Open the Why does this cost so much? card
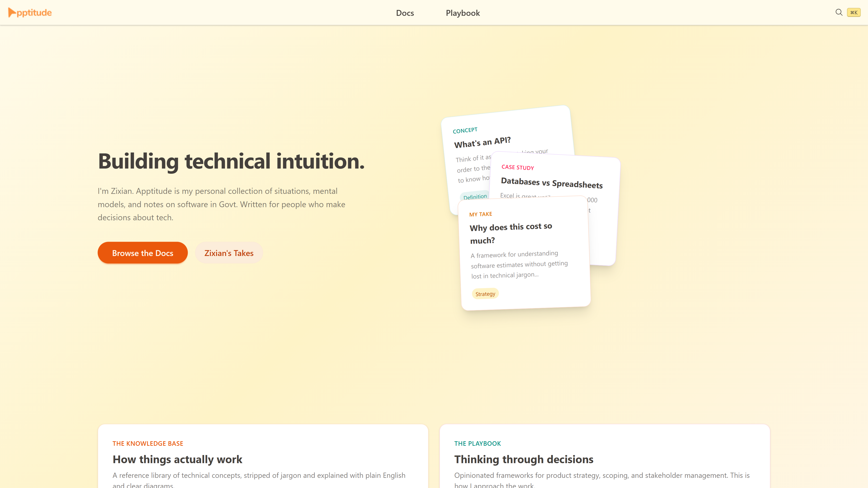 coord(524,253)
